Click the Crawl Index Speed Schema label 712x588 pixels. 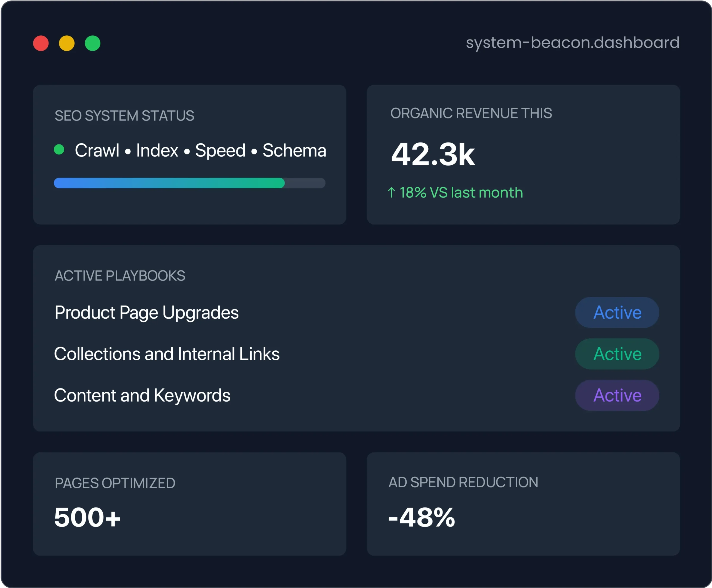[201, 150]
